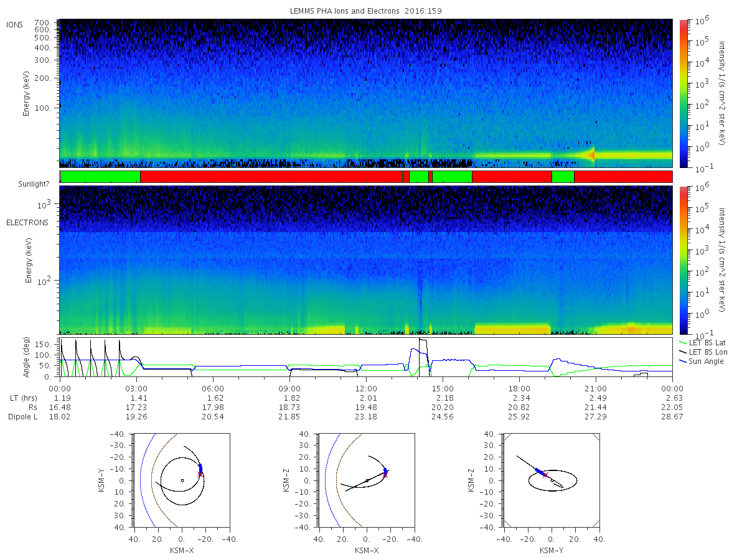Click the '03:00' time axis tick label

point(136,389)
